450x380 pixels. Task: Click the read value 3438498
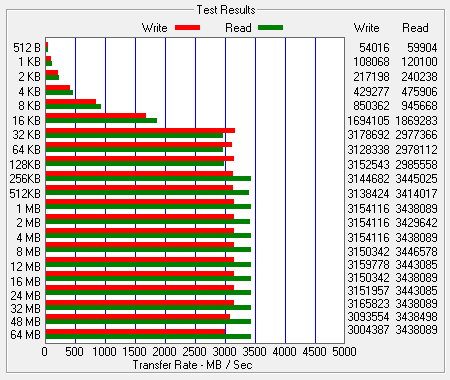(416, 316)
